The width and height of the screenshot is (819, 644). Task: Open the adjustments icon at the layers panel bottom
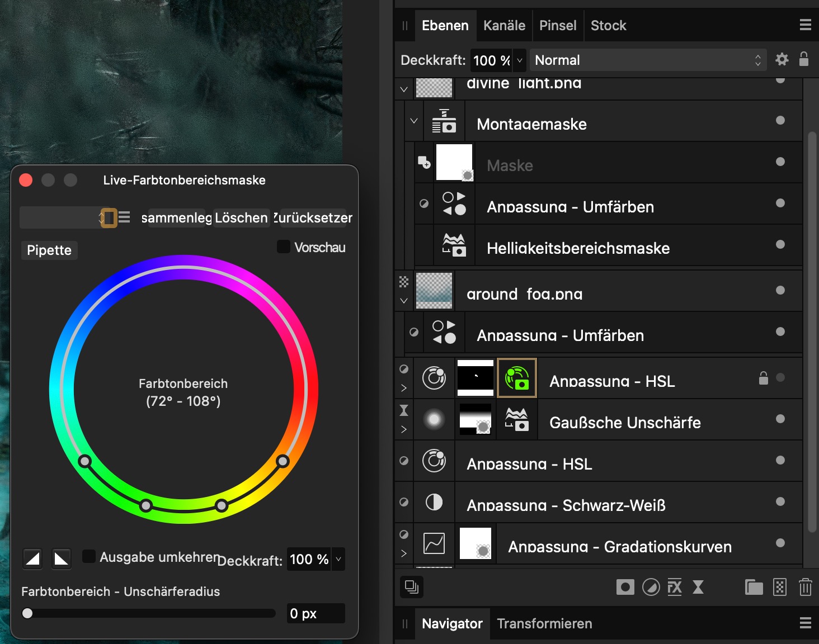[651, 587]
